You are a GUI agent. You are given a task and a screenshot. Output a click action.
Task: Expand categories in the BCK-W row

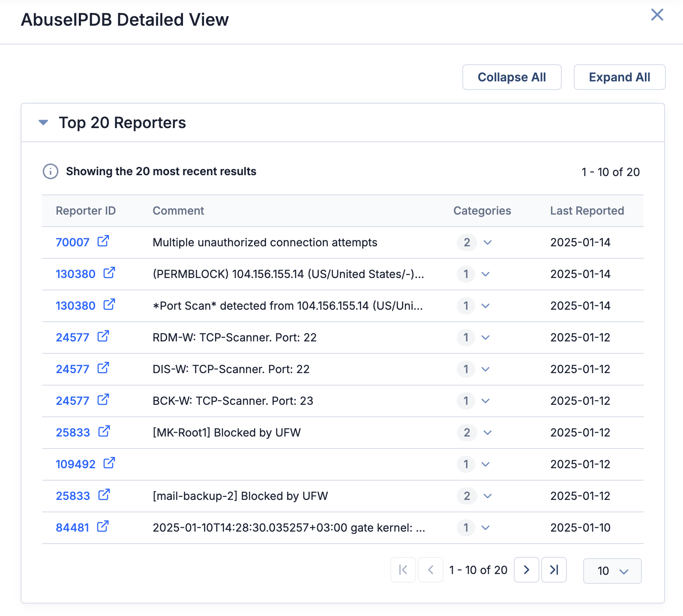[485, 401]
